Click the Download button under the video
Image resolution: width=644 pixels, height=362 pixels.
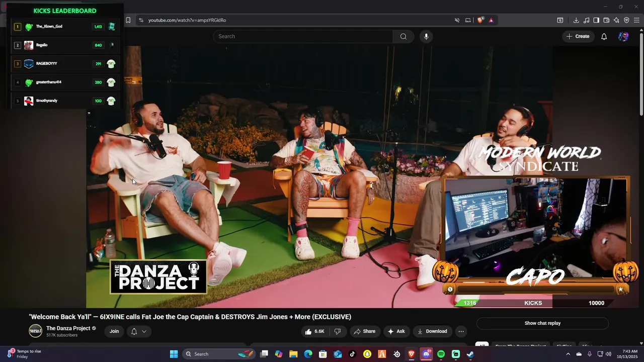tap(432, 331)
